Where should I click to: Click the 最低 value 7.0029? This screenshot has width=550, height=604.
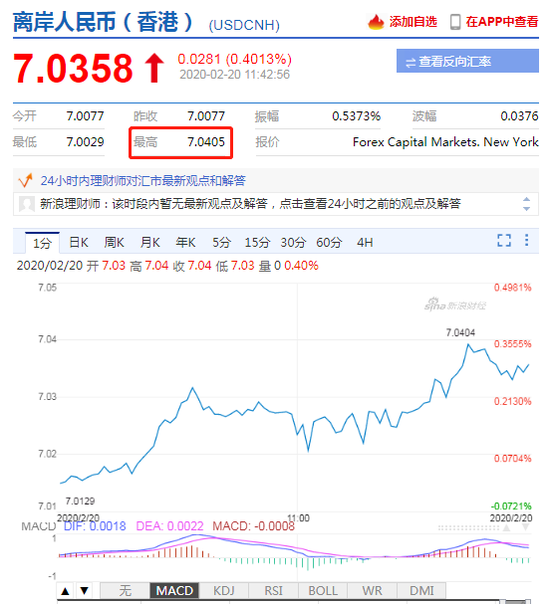85,142
